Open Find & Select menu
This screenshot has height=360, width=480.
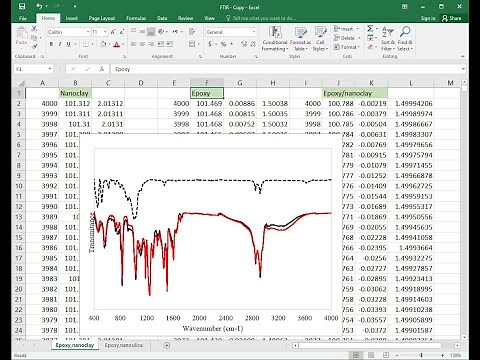tap(405, 38)
